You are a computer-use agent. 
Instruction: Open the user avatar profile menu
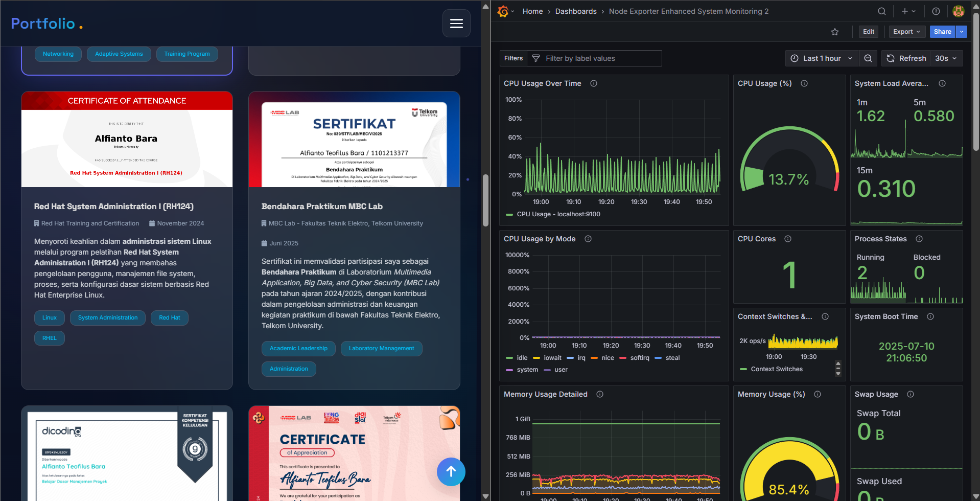coord(959,11)
